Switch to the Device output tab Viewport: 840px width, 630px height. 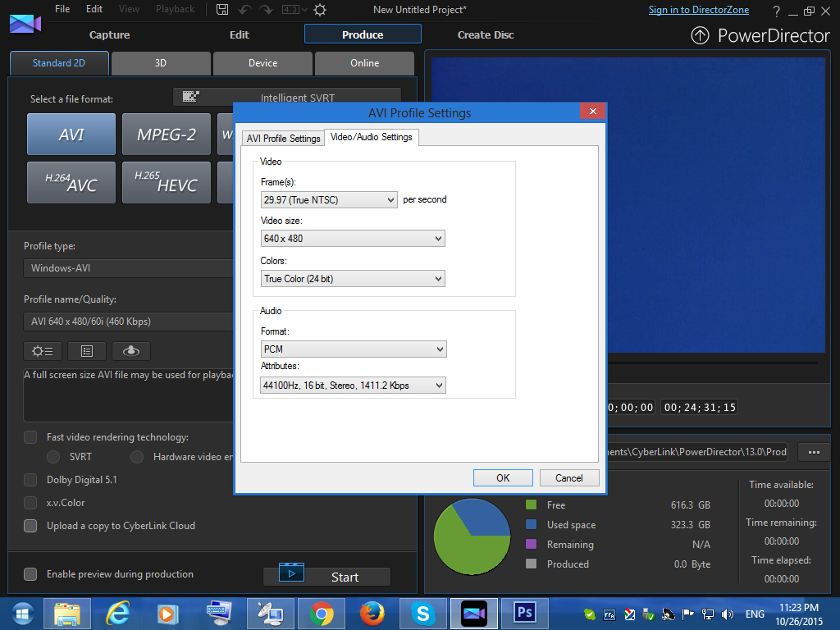click(262, 63)
